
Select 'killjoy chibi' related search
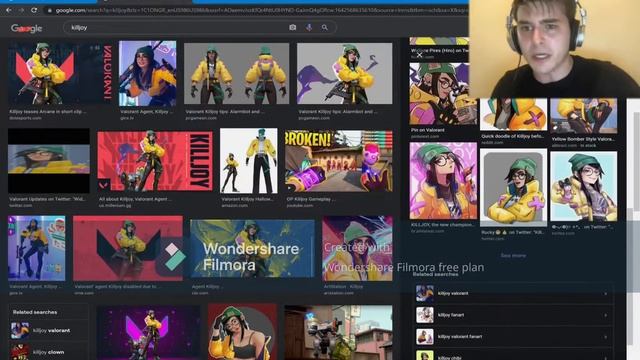449,358
